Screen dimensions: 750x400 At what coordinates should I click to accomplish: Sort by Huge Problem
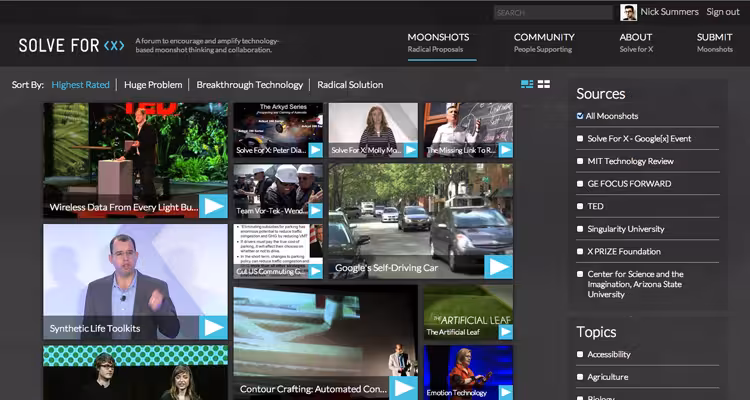pos(153,85)
